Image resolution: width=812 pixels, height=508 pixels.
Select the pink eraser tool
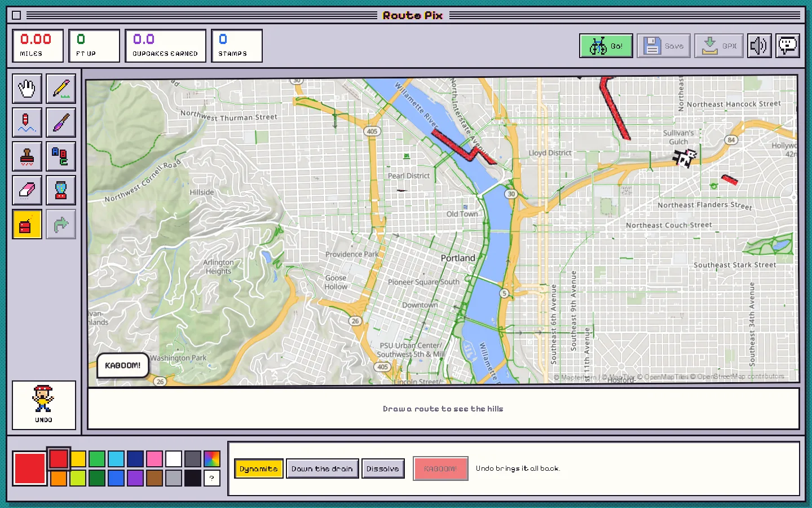pos(27,190)
